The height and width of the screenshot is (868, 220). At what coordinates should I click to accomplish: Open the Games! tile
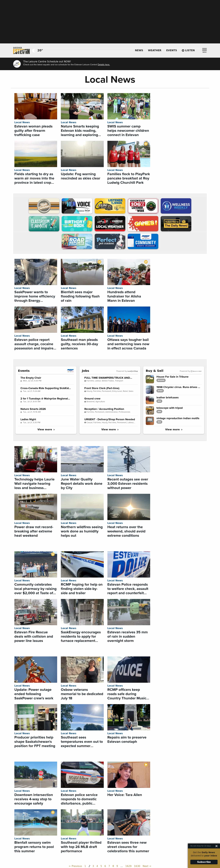[x=143, y=224]
